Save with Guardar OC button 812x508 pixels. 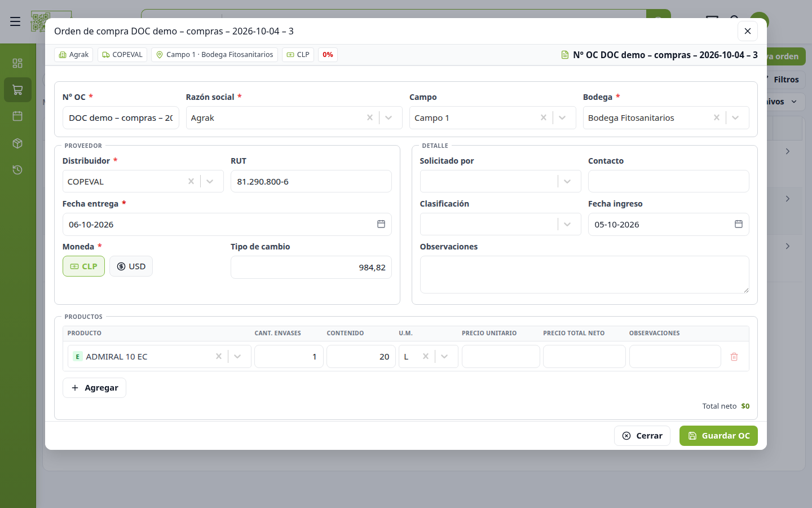[718, 436]
